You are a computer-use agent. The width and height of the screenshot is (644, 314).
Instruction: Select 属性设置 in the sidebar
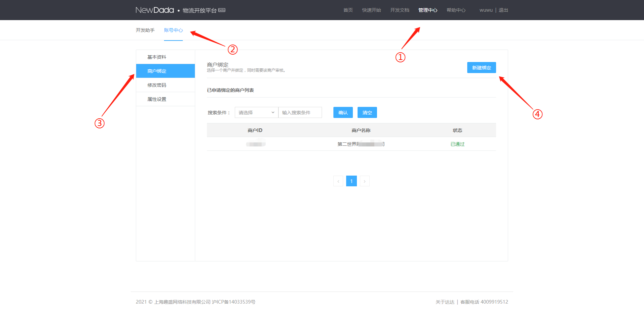(157, 99)
